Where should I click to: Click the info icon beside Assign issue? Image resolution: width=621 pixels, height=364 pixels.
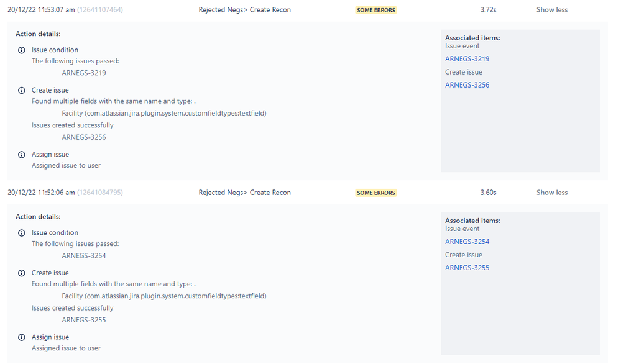[x=21, y=154]
